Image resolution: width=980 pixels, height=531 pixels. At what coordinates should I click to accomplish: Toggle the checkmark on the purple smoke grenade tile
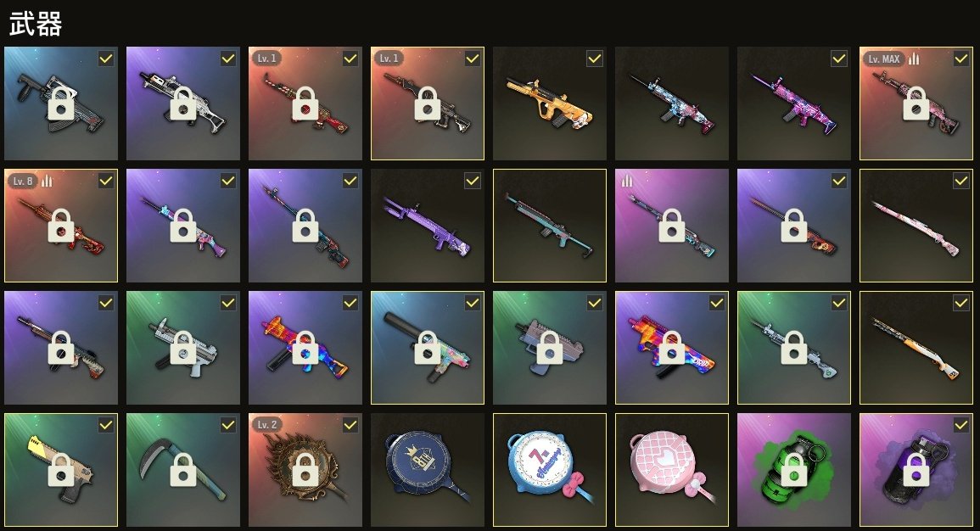pos(960,426)
